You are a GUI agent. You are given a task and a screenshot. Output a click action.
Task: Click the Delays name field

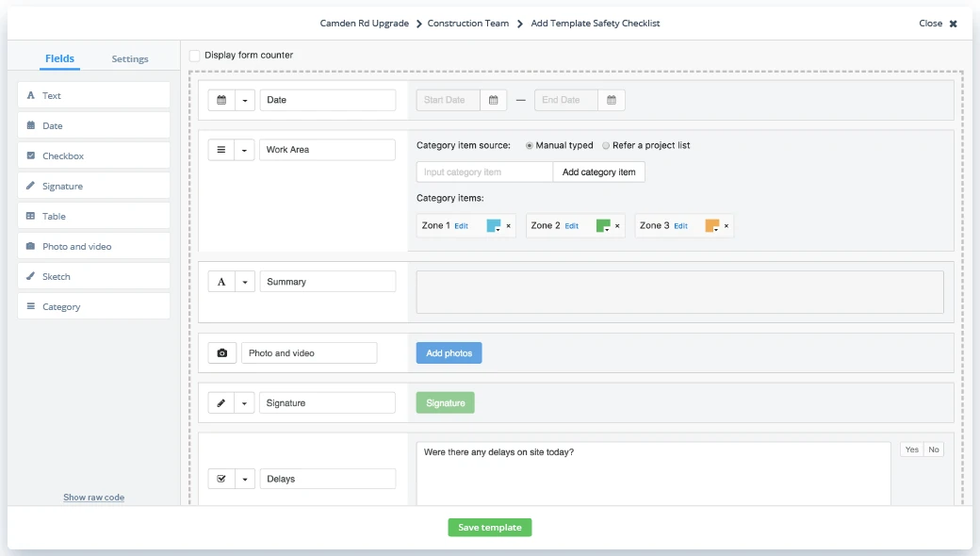click(x=328, y=479)
